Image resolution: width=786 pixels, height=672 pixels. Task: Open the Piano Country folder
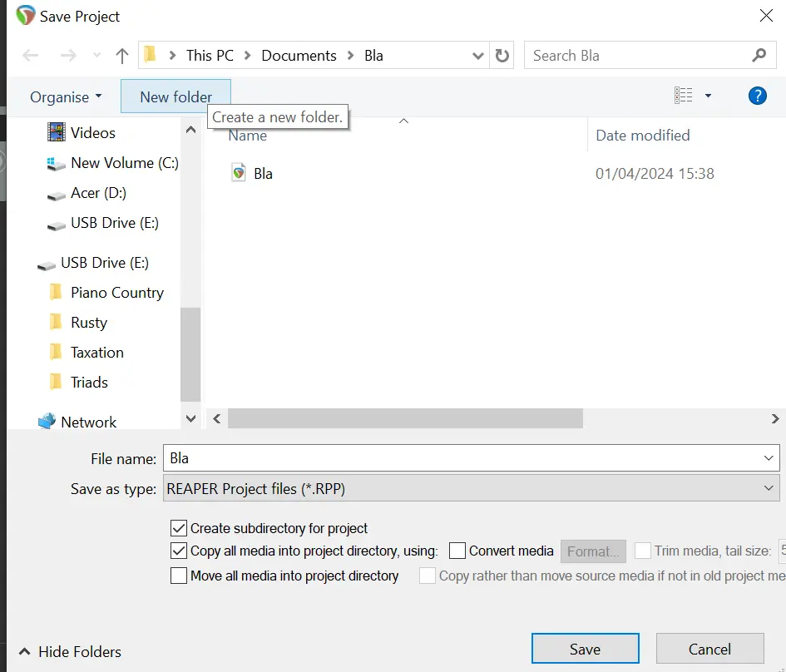[x=116, y=293]
